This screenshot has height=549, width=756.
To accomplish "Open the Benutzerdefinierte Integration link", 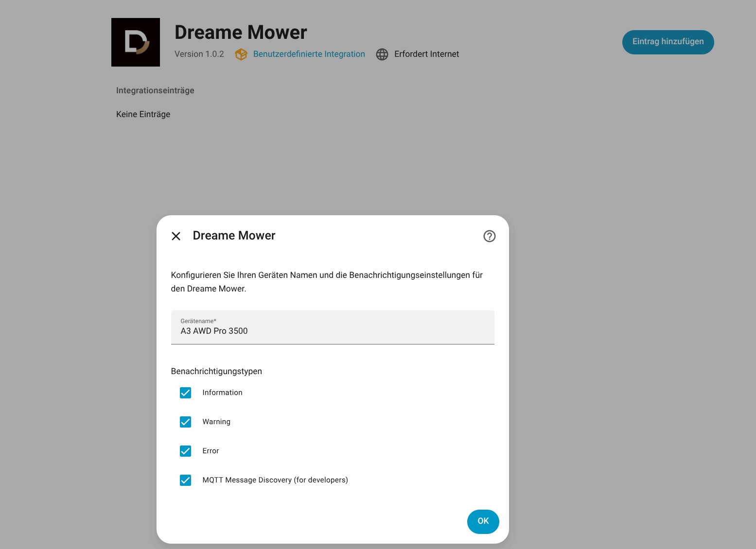I will [309, 54].
